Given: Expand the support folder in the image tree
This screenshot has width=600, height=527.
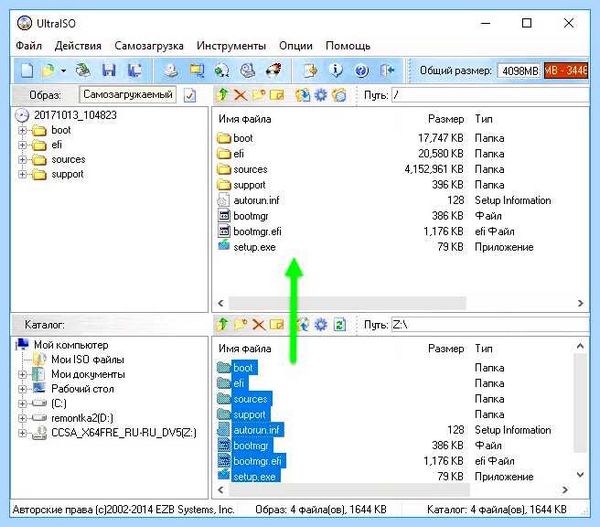Looking at the screenshot, I should 23,174.
